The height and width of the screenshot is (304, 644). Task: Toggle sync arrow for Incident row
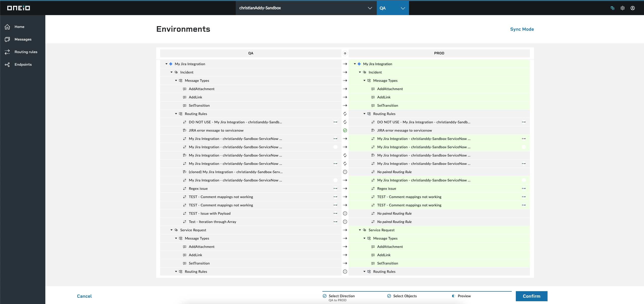[345, 72]
